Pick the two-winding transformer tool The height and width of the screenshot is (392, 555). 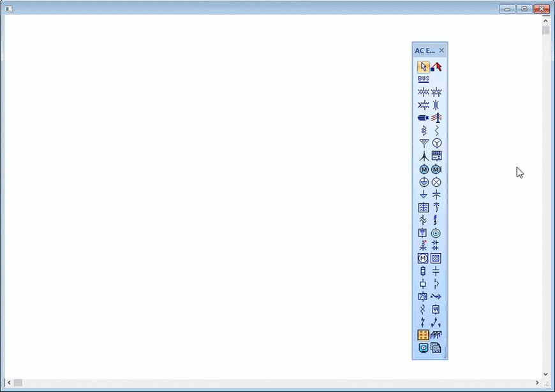point(422,91)
